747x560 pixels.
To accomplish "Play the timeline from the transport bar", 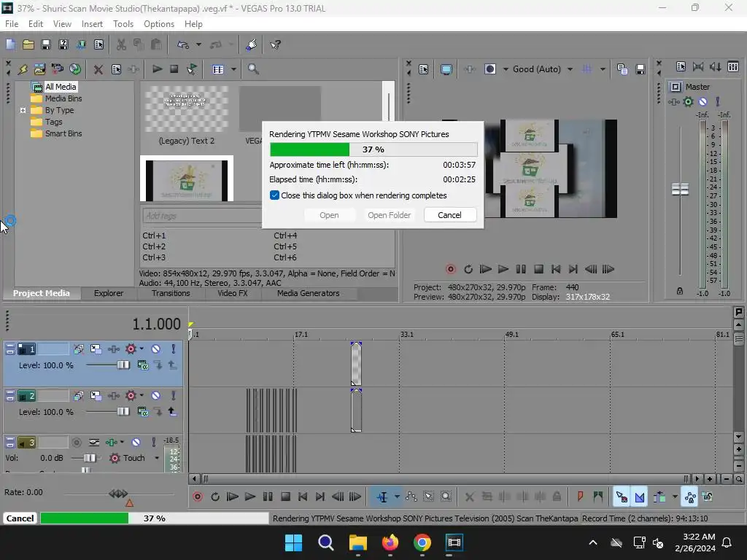I will (250, 497).
